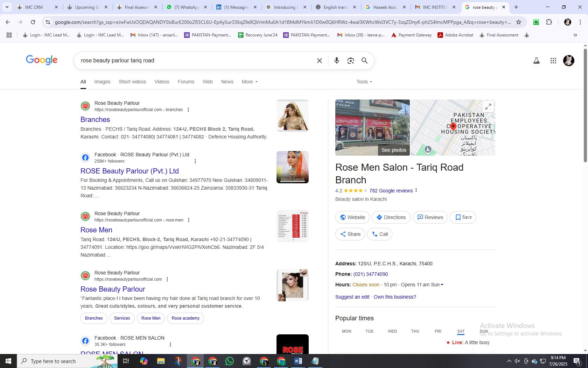Go back to previous page
The height and width of the screenshot is (368, 588).
[8, 22]
